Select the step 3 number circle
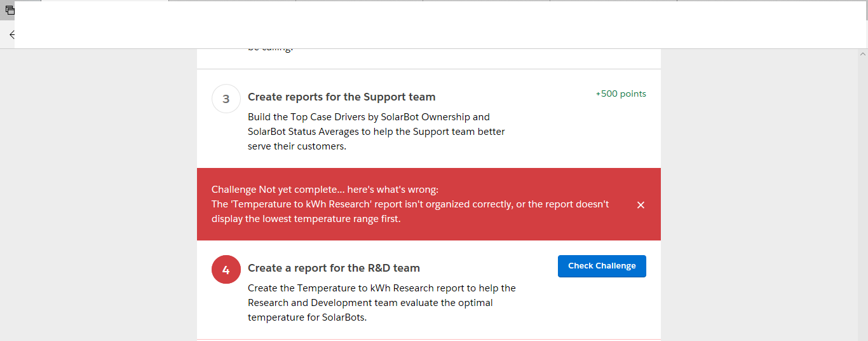Viewport: 868px width, 341px height. pos(226,99)
